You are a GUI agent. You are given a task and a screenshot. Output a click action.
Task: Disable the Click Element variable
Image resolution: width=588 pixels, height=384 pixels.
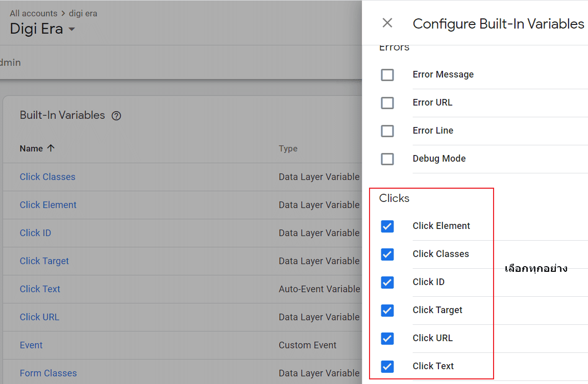387,226
